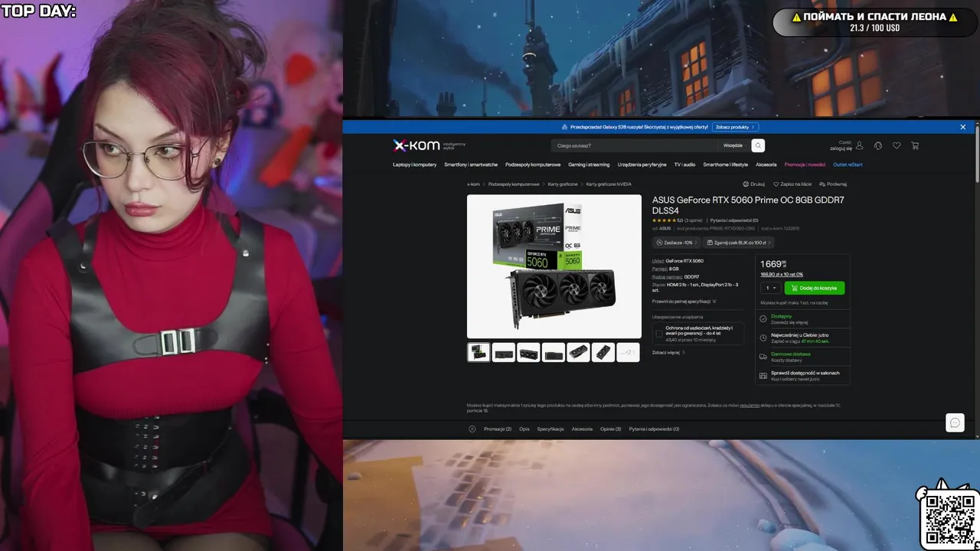The height and width of the screenshot is (551, 980).
Task: Click Karty graficzne breadcrumb
Action: [x=563, y=184]
